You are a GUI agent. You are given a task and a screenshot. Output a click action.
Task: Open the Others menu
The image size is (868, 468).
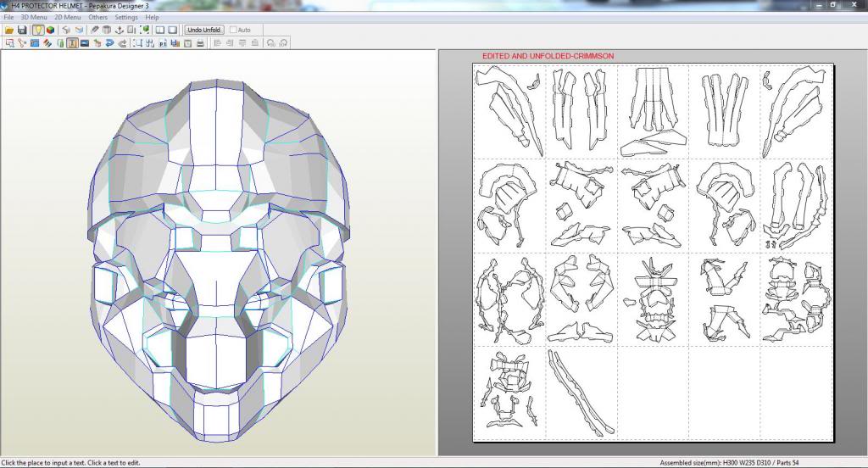pyautogui.click(x=98, y=17)
